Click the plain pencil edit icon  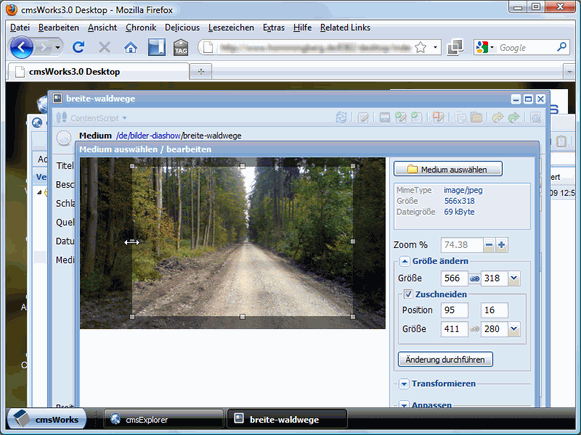click(x=363, y=118)
